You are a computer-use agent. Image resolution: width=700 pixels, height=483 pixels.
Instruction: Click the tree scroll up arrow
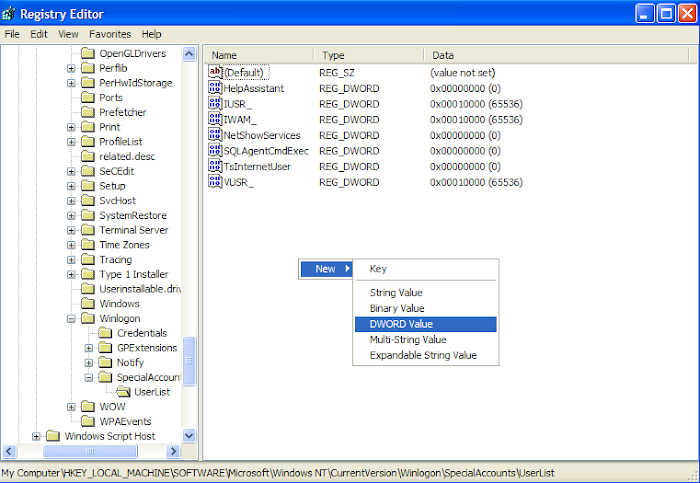point(189,54)
